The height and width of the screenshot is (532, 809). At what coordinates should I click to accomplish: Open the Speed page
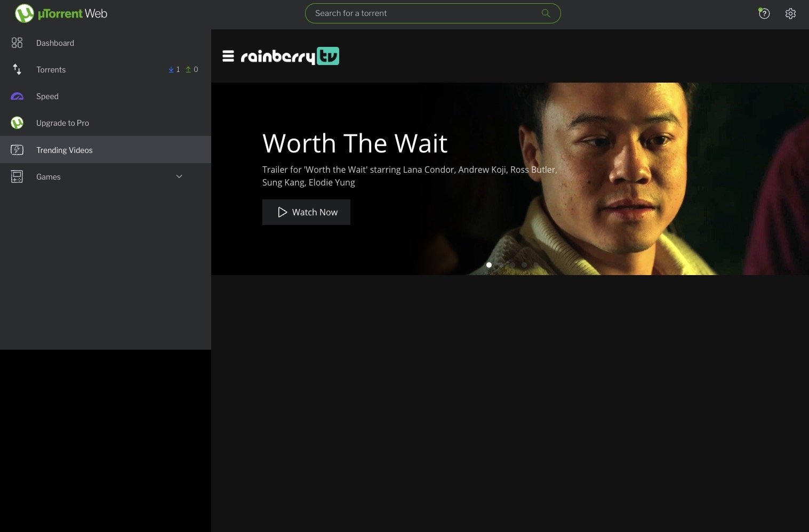[106, 96]
